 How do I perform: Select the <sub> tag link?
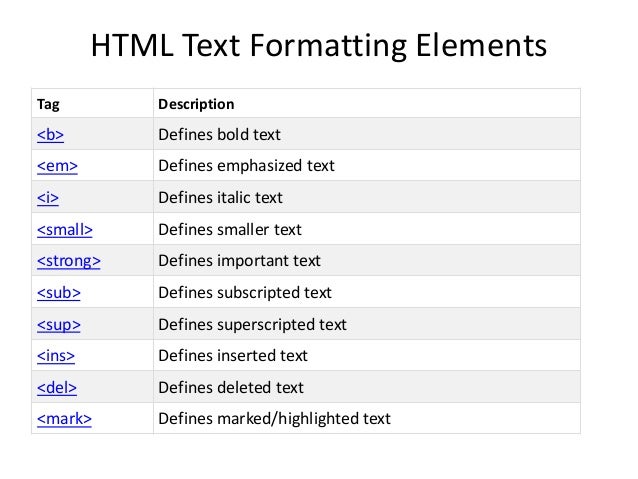(58, 293)
